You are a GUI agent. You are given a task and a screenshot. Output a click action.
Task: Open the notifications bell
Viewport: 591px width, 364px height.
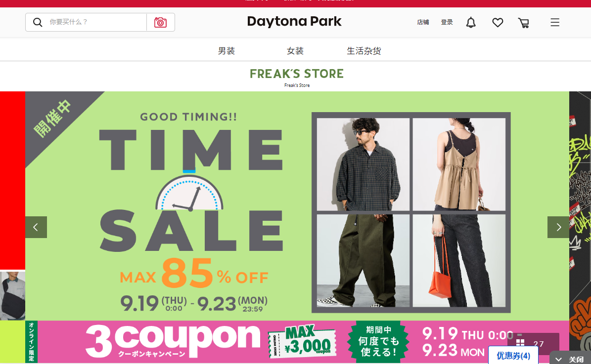[x=471, y=23]
